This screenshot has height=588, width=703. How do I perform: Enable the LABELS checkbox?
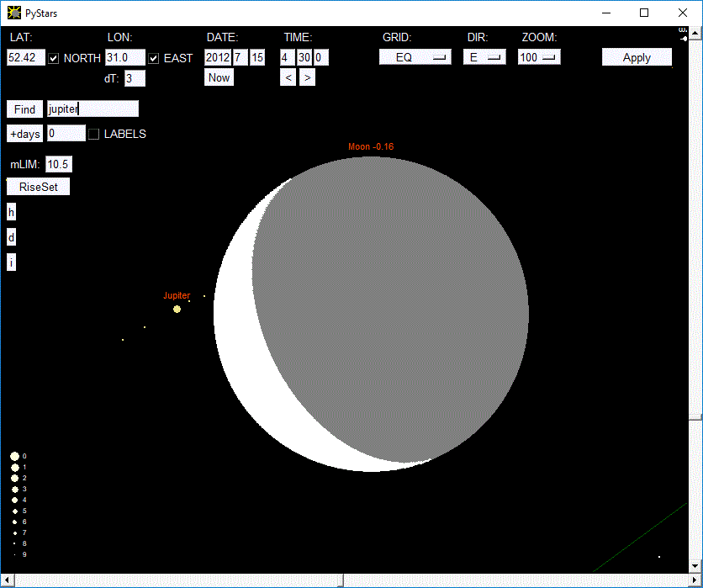(94, 134)
